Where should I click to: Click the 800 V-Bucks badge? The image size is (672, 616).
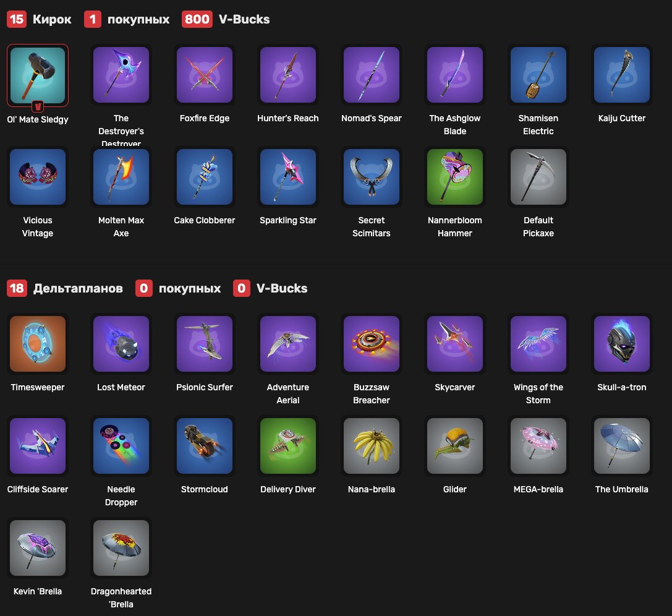coord(197,19)
